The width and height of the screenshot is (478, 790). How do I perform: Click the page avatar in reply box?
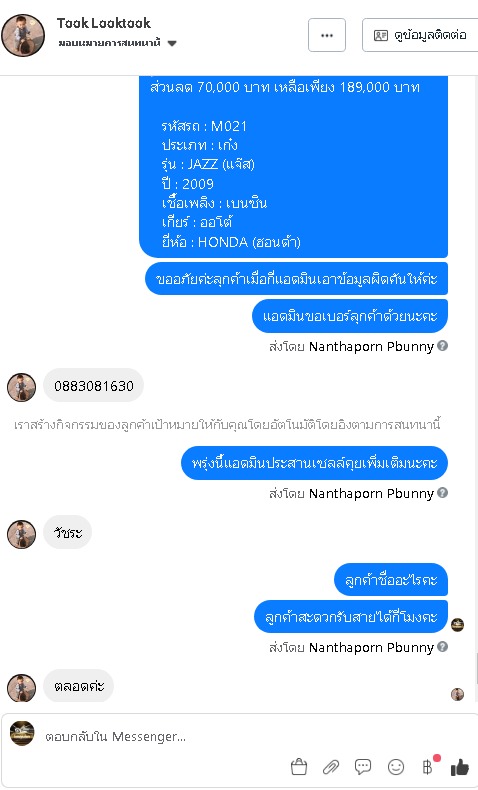coord(22,733)
